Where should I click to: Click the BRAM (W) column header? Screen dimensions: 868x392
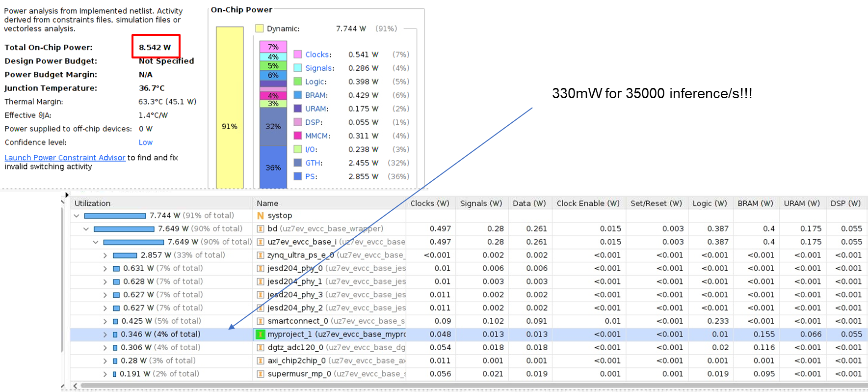pos(755,203)
